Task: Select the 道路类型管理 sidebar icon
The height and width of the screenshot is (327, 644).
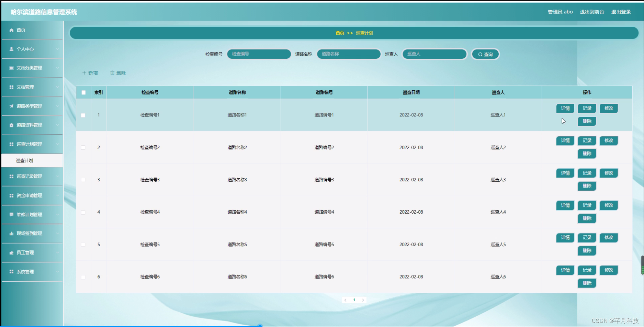Action: 11,106
